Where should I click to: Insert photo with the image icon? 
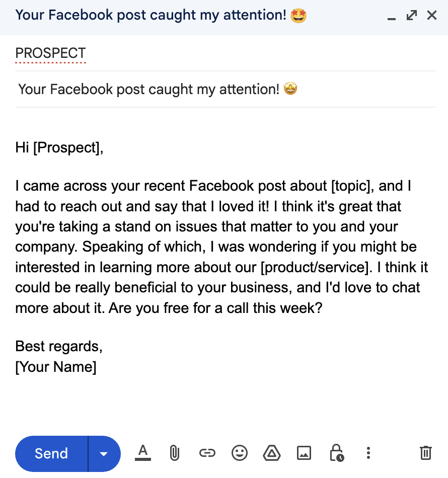[304, 453]
